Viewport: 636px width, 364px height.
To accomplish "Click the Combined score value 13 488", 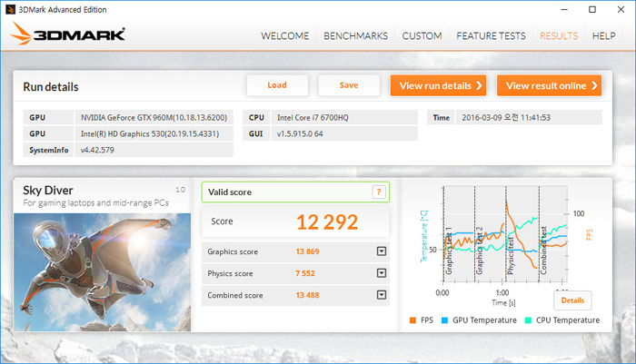I will pos(307,295).
